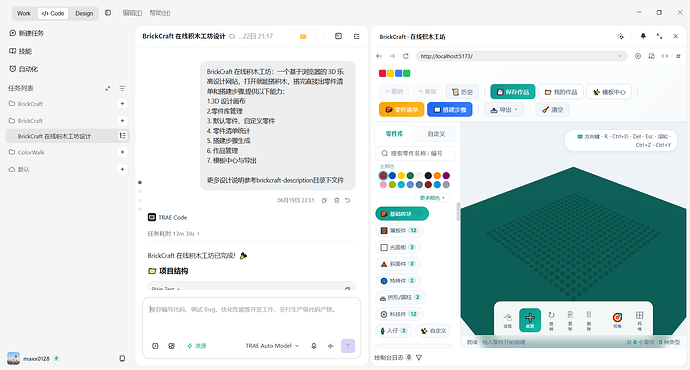Open the 搭建步骤 build steps
690x370 pixels.
[450, 110]
